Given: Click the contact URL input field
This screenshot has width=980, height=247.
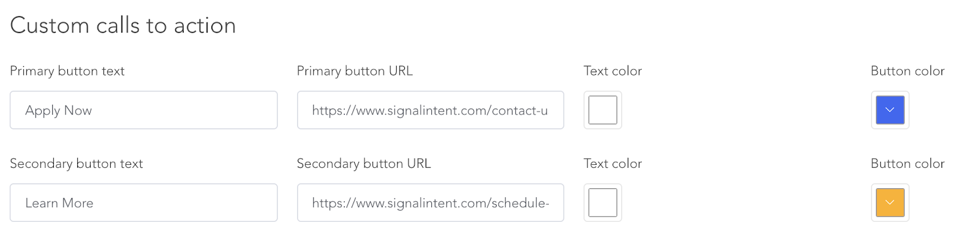Looking at the screenshot, I should point(430,110).
